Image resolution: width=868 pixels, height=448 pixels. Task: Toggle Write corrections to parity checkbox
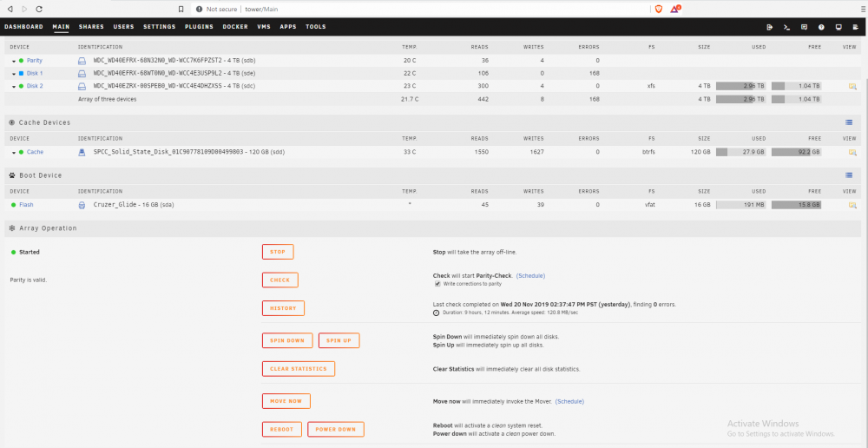click(x=437, y=284)
